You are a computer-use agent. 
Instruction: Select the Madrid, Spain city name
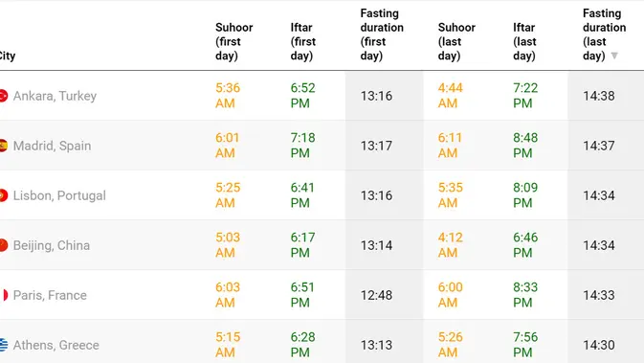click(53, 146)
